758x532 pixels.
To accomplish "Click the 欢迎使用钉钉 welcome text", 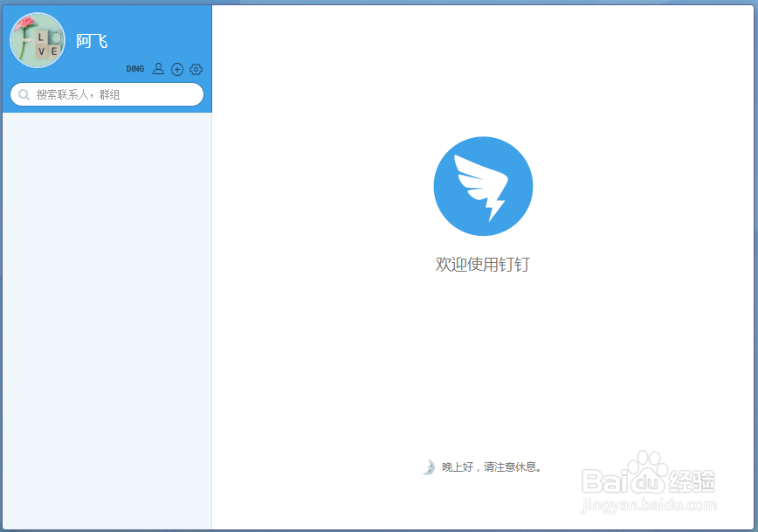I will (x=483, y=264).
